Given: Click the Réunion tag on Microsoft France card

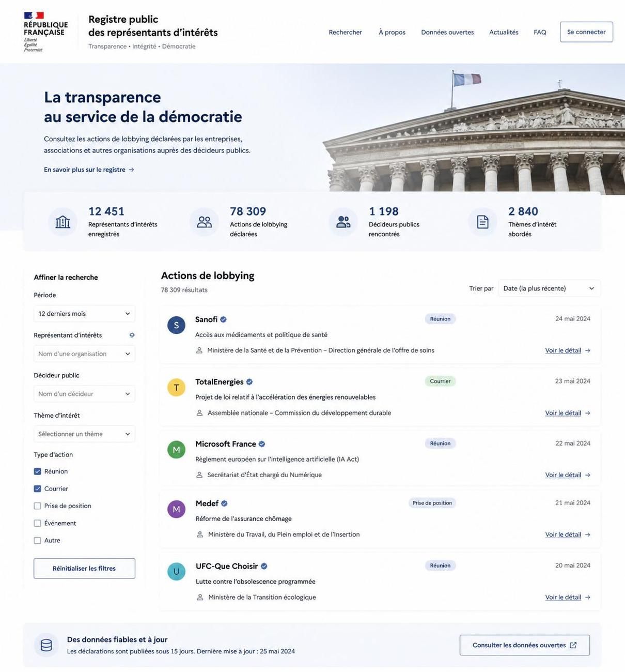Looking at the screenshot, I should click(x=440, y=444).
